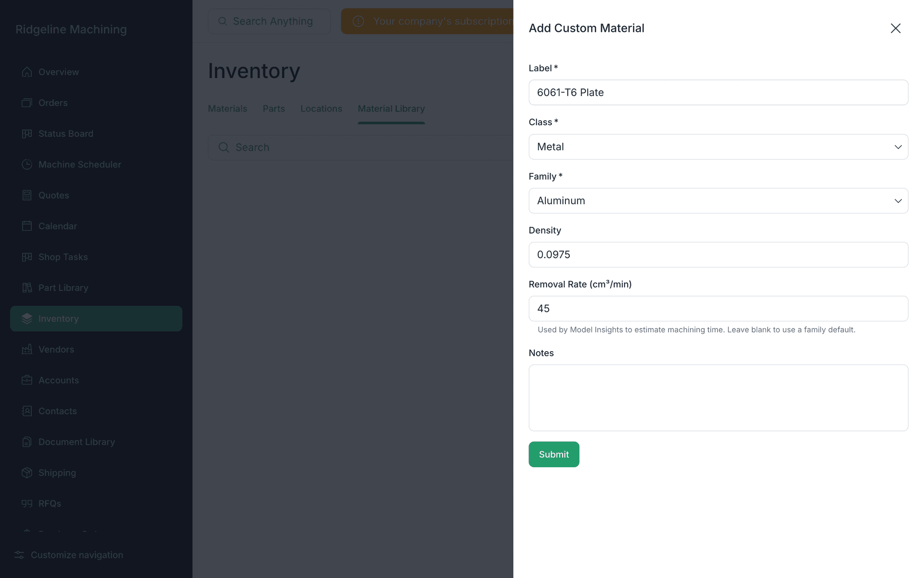This screenshot has width=924, height=578.
Task: Submit the custom material form
Action: click(554, 454)
